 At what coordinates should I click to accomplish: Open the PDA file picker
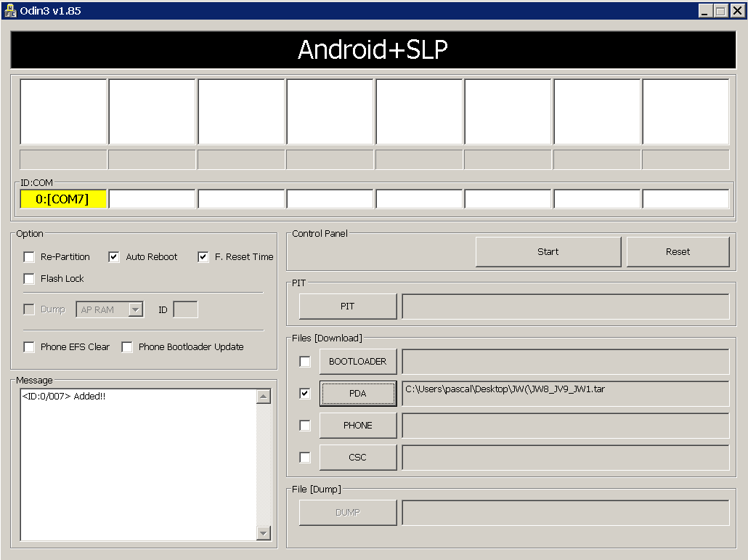[x=357, y=393]
